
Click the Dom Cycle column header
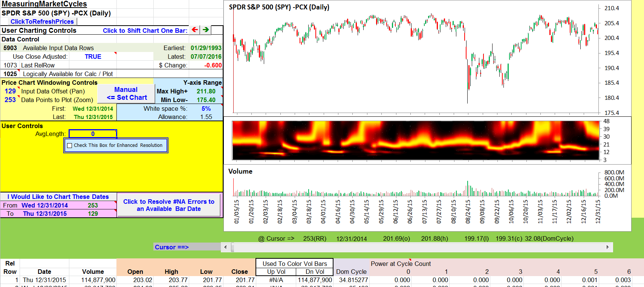(351, 272)
